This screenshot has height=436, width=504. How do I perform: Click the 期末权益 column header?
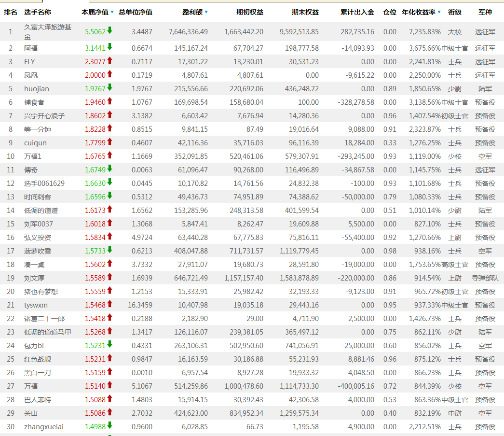coord(305,12)
